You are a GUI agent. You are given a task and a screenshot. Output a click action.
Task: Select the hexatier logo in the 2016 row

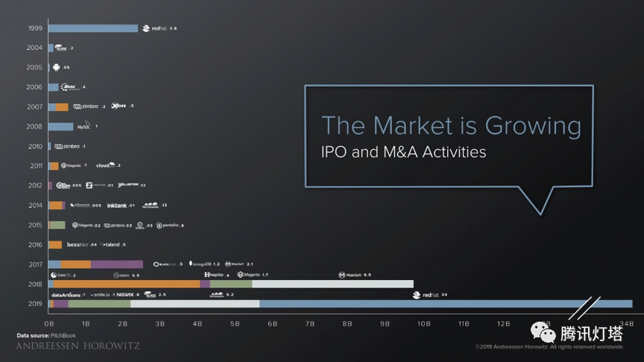pos(78,244)
